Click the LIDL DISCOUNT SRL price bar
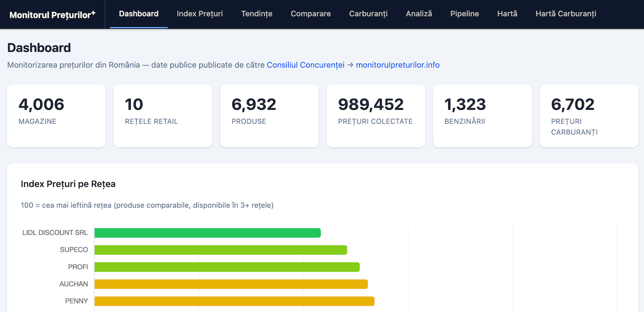 207,232
